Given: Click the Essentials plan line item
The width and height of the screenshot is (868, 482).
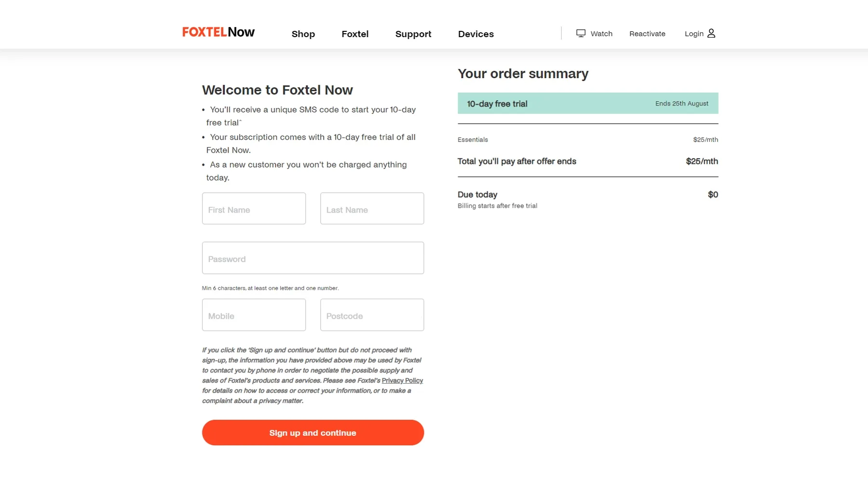Looking at the screenshot, I should tap(473, 140).
